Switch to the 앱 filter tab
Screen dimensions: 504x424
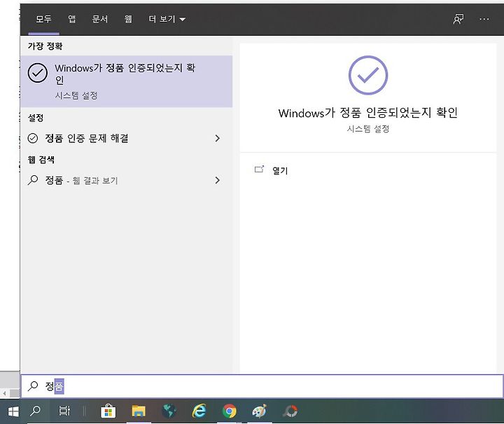[x=71, y=20]
